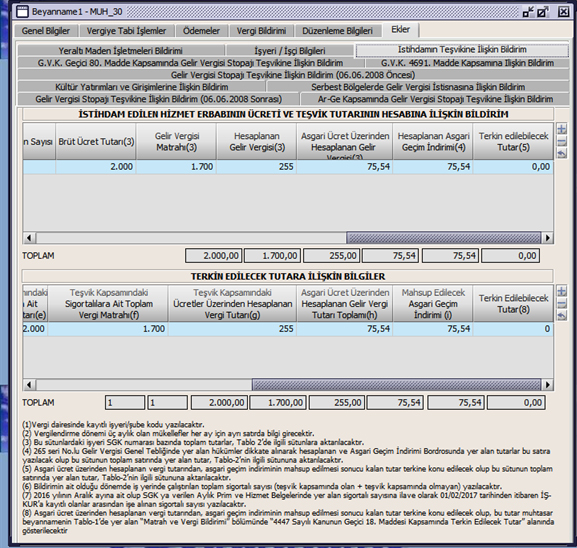Click lower TOPLAM field showing 255,00

click(x=337, y=403)
